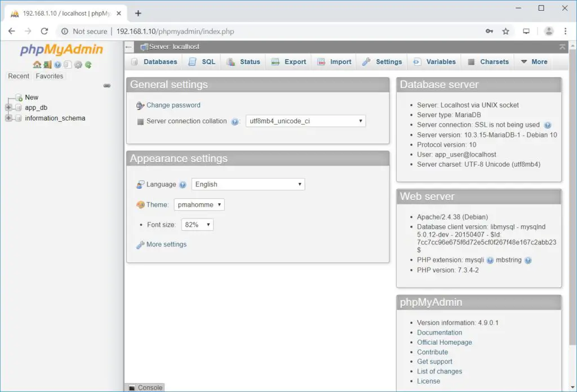Click New in the navigation tree
The width and height of the screenshot is (577, 392).
point(32,97)
